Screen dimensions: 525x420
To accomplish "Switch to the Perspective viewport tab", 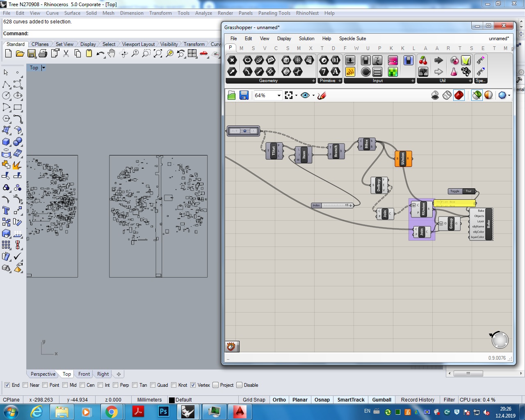I will tap(43, 374).
